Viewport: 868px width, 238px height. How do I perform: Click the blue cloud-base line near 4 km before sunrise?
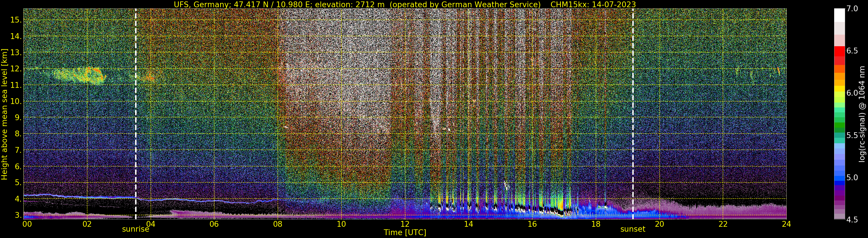point(80,196)
